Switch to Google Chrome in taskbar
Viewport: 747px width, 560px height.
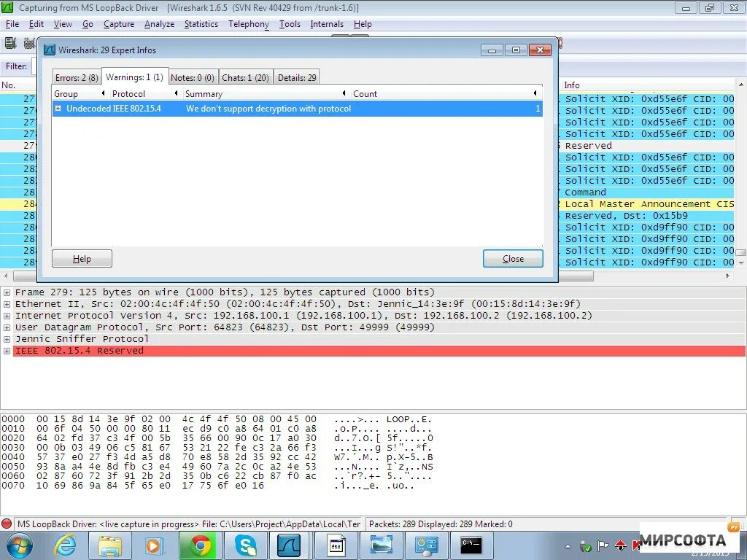201,545
